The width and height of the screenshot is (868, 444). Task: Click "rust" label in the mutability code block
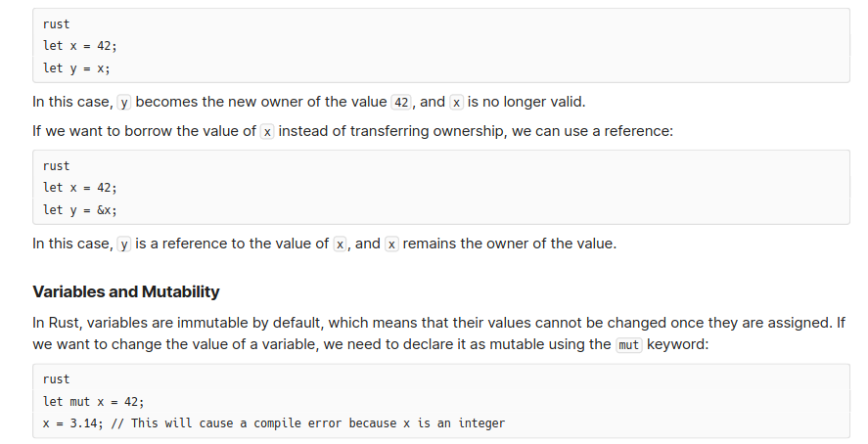click(57, 379)
